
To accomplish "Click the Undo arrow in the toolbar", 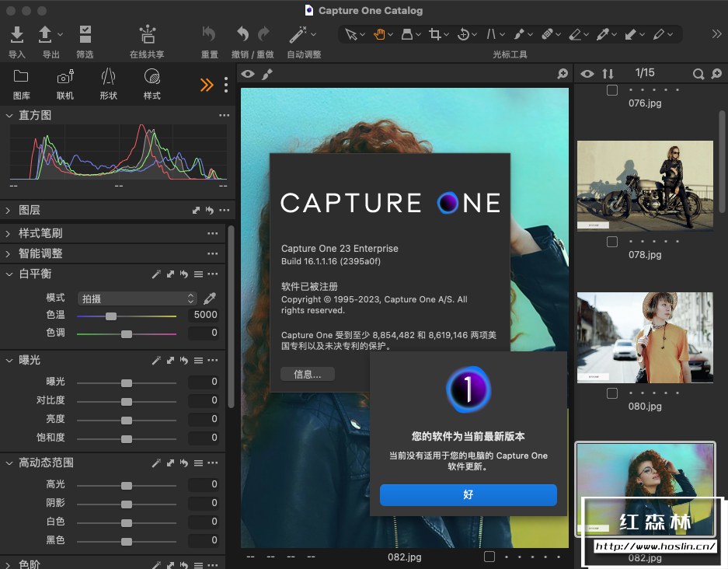I will coord(242,34).
